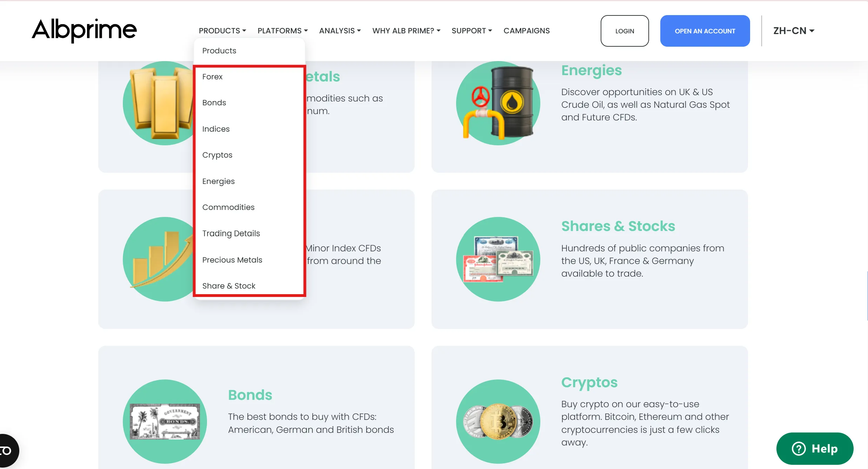The height and width of the screenshot is (469, 868).
Task: Open the WHY ALB PRIME? dropdown
Action: coord(406,31)
